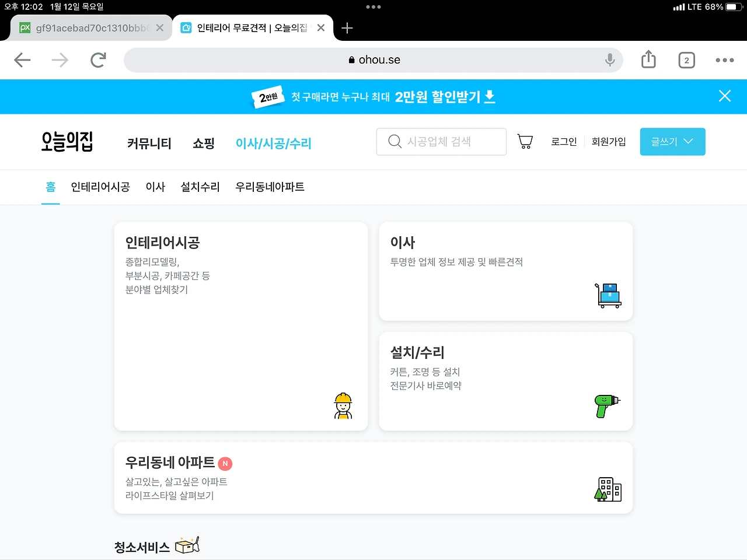The height and width of the screenshot is (560, 747).
Task: Click the moving cart boxes icon
Action: coord(608,296)
